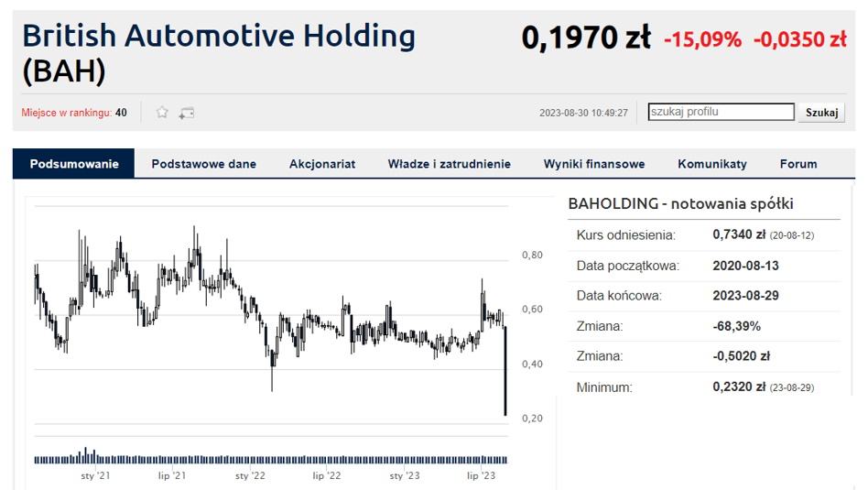The width and height of the screenshot is (868, 490).
Task: Click ranking number 40
Action: [x=121, y=113]
